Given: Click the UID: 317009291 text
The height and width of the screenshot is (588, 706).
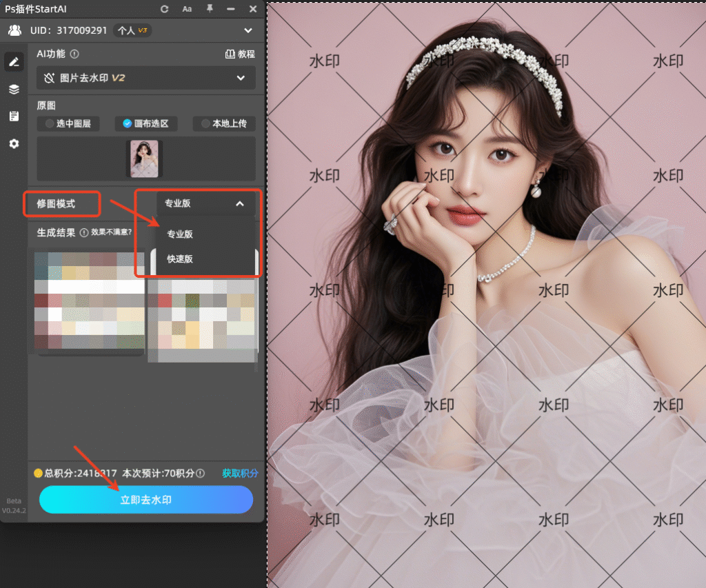Looking at the screenshot, I should pyautogui.click(x=68, y=30).
